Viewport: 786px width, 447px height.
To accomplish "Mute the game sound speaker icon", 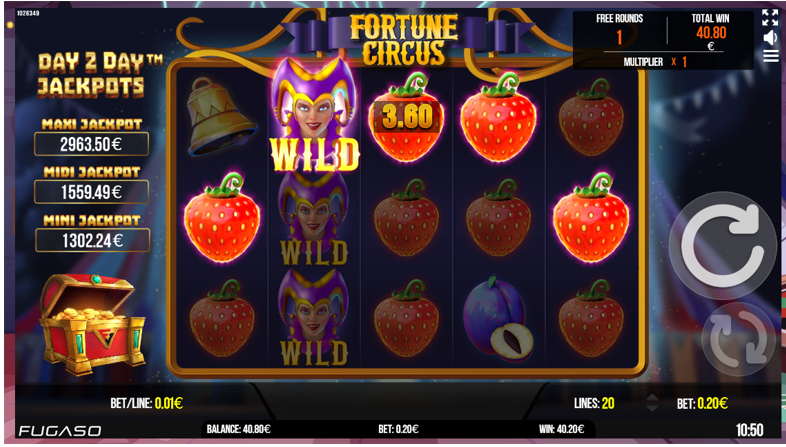I will pos(770,38).
